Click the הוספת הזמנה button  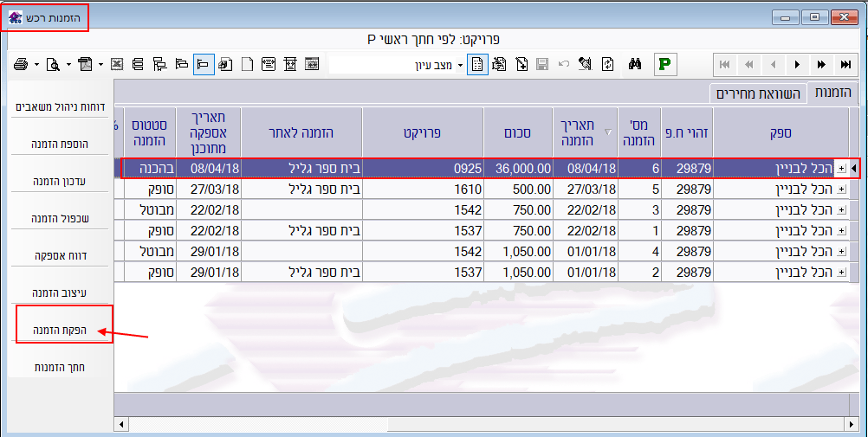click(x=58, y=145)
